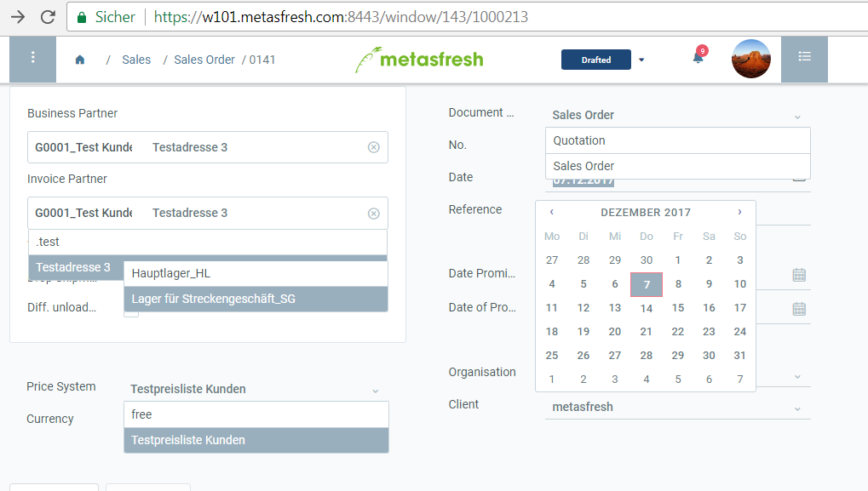Select December 25 in calendar

click(552, 356)
